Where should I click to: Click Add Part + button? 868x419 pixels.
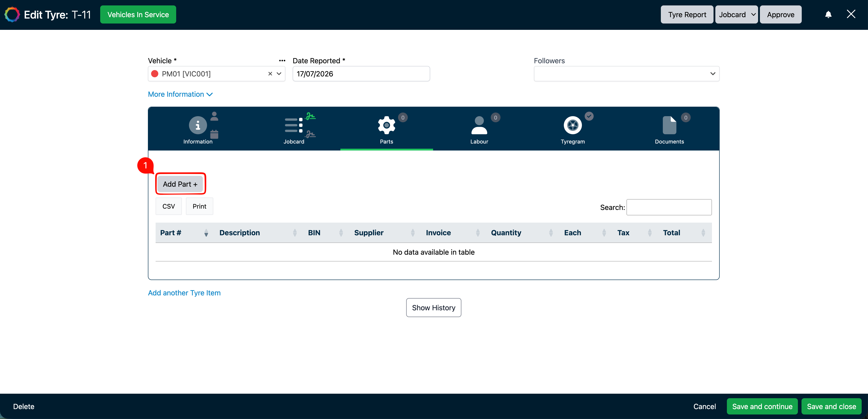180,184
